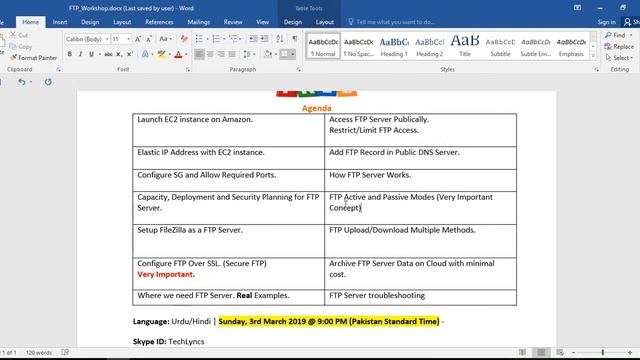Image resolution: width=640 pixels, height=360 pixels.
Task: Click Print Layout view icon
Action: [541, 352]
